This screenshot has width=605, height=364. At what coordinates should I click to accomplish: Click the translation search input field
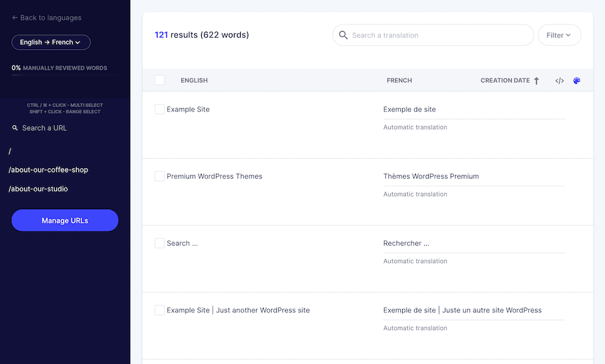pyautogui.click(x=435, y=35)
